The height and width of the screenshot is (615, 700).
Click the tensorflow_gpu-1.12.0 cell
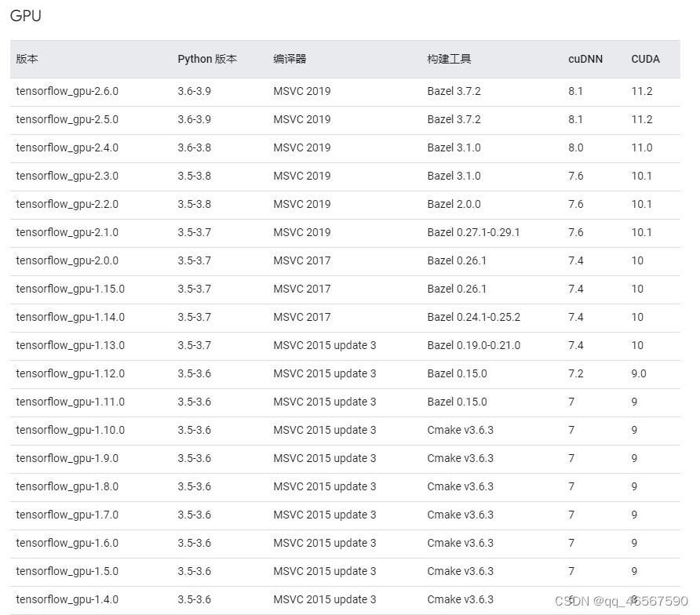coord(71,373)
